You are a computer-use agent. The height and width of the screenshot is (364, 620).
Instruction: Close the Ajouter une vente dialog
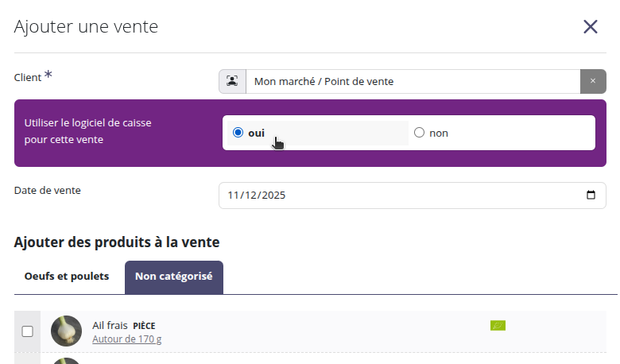(x=590, y=27)
